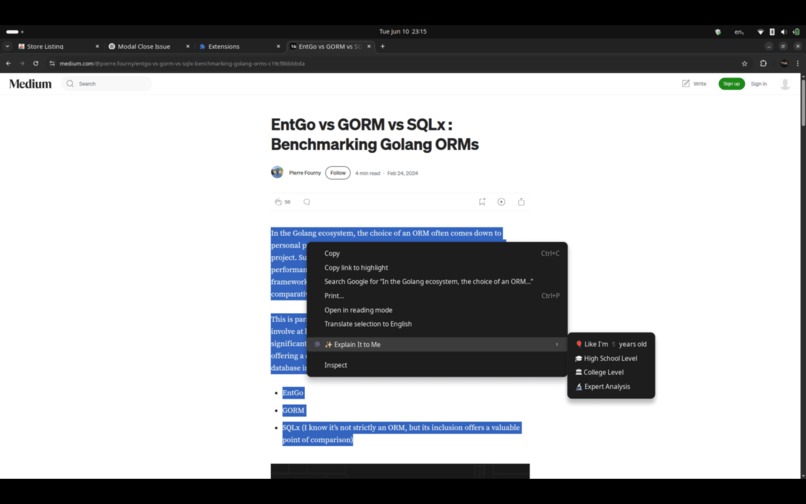Click the share icon on the article

tap(521, 202)
